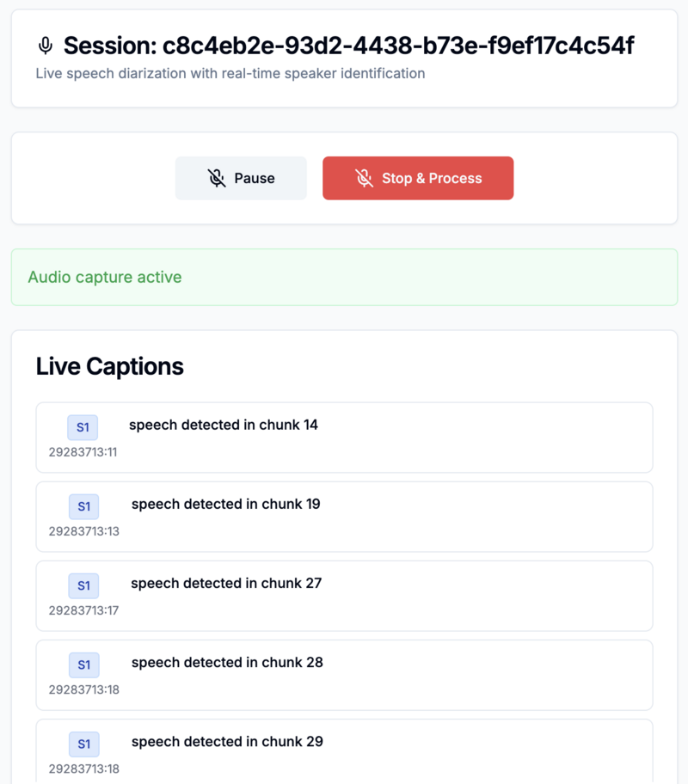Click the timestamp 29283713:11

[83, 452]
